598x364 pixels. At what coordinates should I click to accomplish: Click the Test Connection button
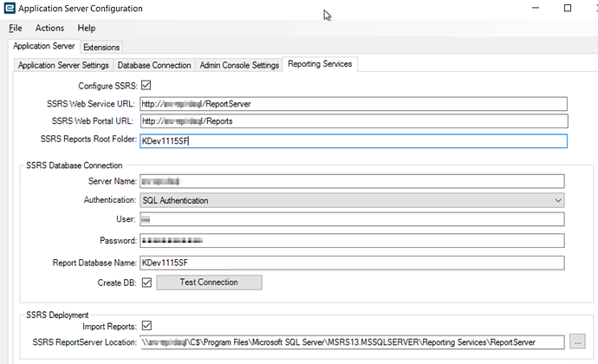(x=209, y=283)
